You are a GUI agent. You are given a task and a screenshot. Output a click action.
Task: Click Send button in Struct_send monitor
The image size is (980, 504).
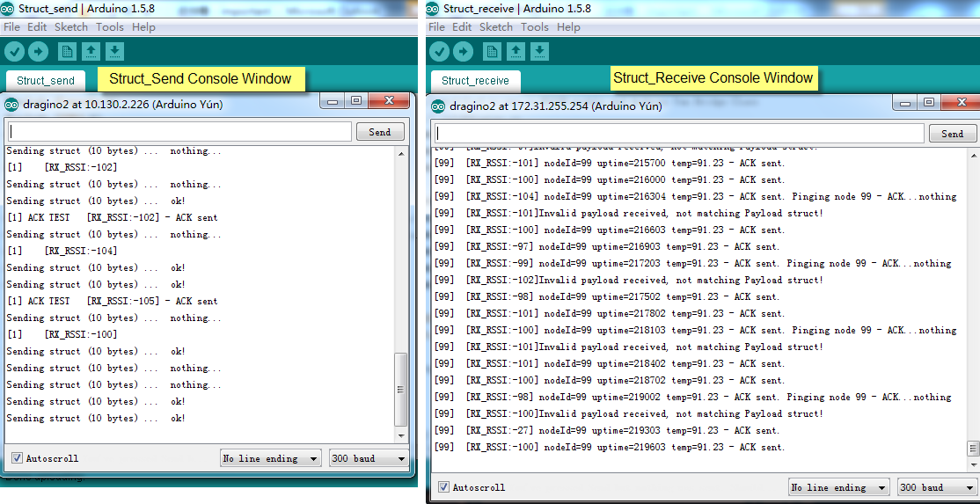(x=380, y=132)
